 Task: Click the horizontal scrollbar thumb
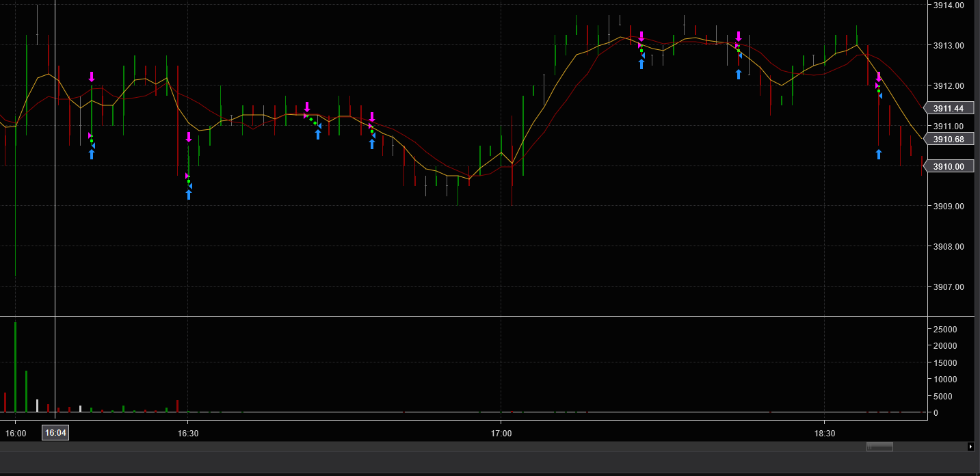[879, 447]
